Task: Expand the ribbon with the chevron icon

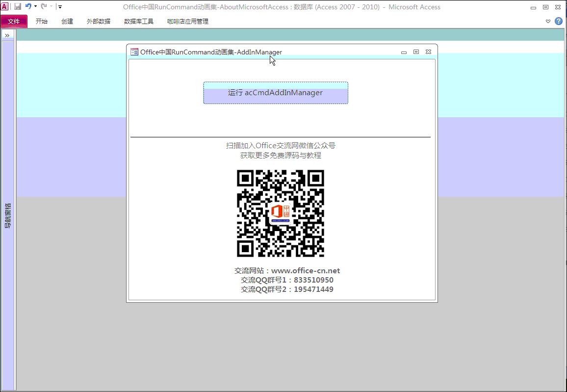Action: [548, 21]
